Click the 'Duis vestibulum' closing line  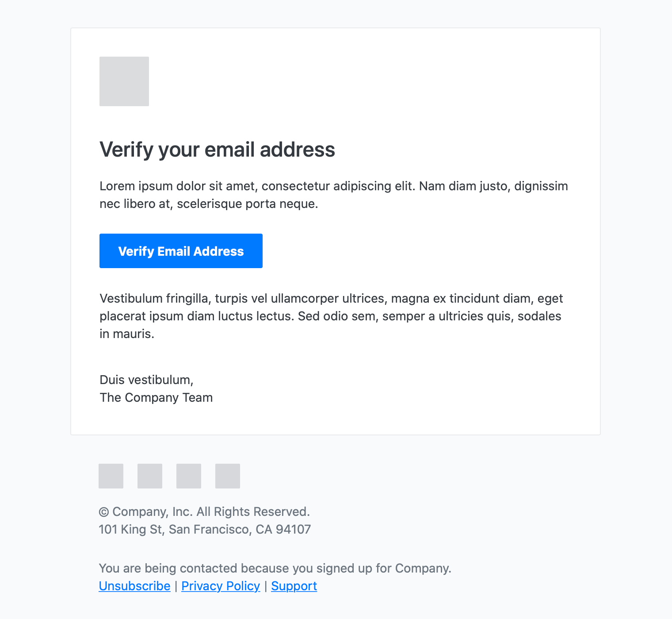(x=146, y=380)
